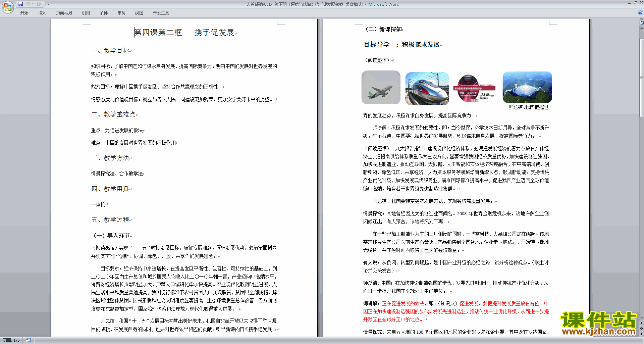Switch to the 页面布局 tab
The image size is (644, 344).
[64, 13]
